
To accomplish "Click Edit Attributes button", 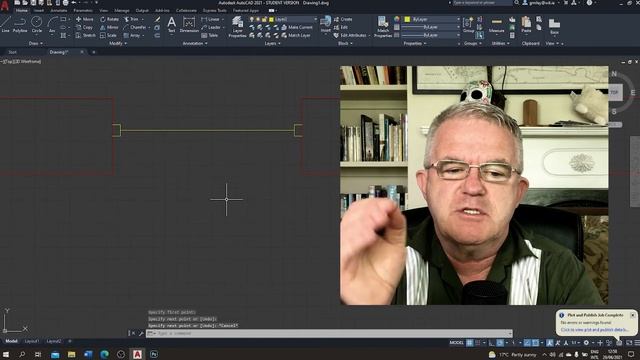I will point(350,36).
